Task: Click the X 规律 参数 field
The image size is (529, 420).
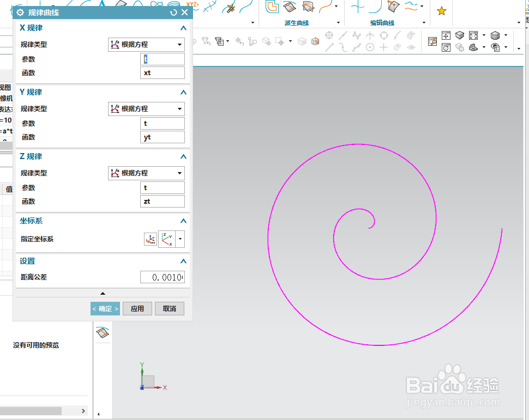Action: coord(163,59)
